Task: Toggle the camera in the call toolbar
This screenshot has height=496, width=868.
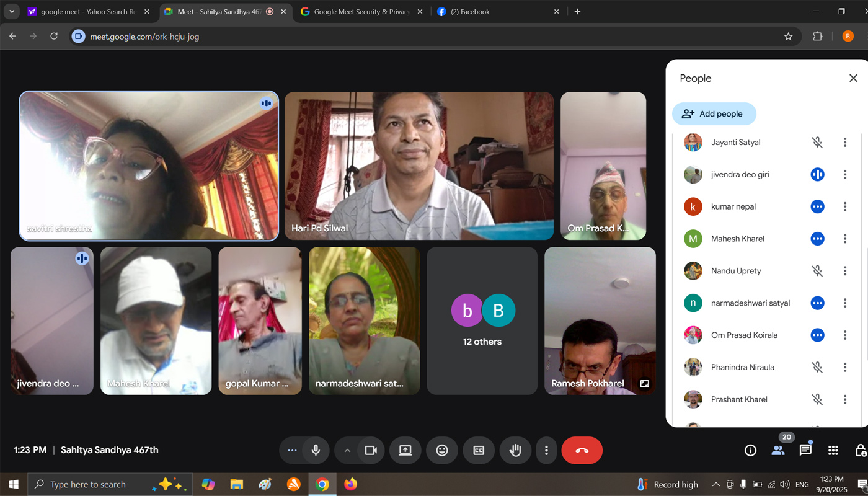Action: click(371, 451)
